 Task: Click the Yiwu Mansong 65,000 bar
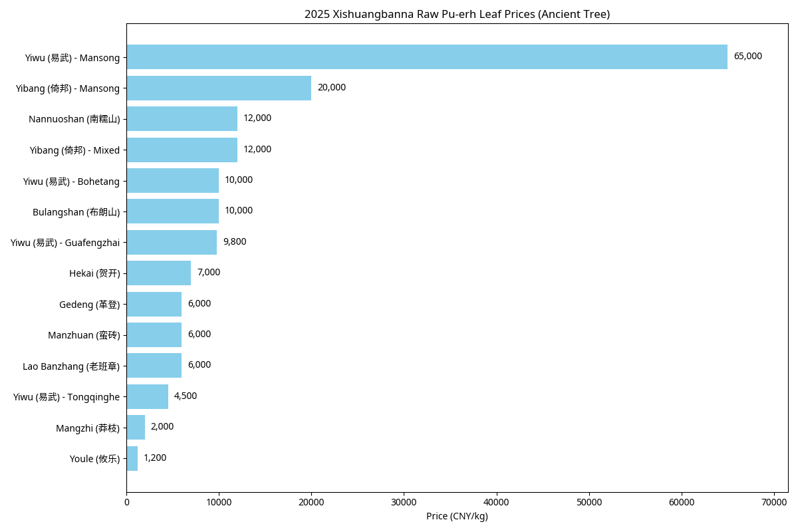point(426,57)
